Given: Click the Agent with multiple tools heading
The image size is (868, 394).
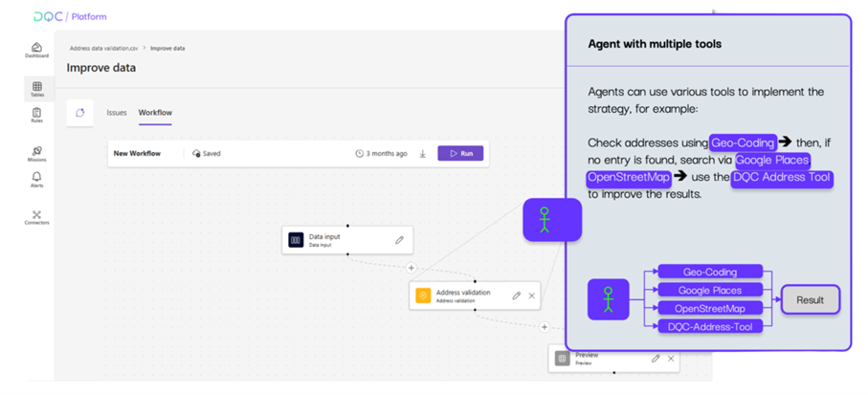Looking at the screenshot, I should (655, 44).
